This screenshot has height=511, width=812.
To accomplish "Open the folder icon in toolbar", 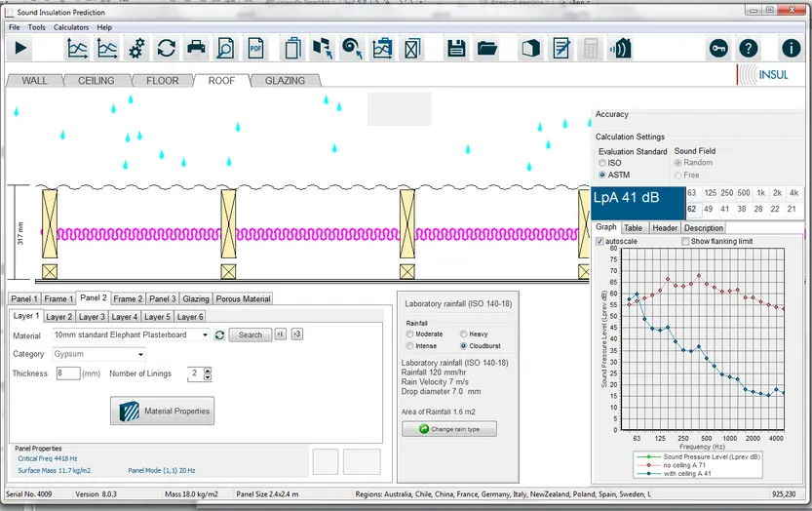I will [486, 48].
